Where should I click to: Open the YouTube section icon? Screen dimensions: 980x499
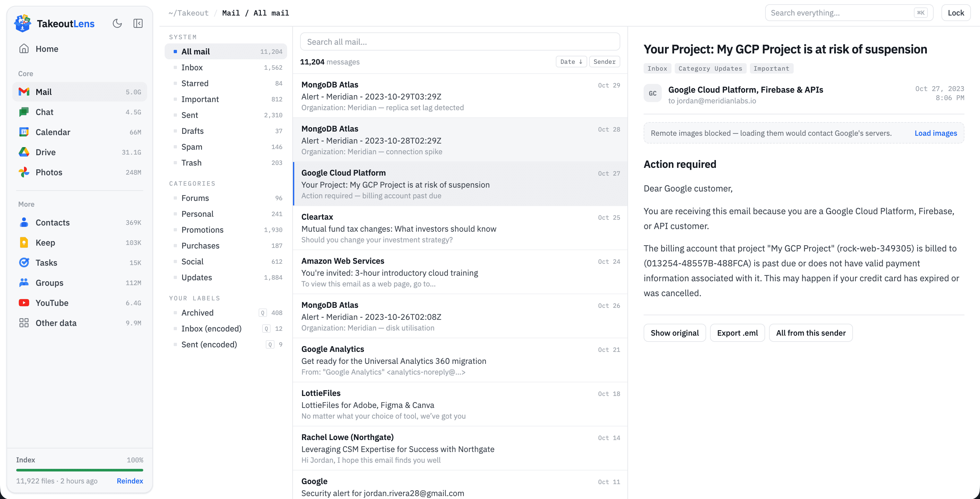tap(24, 303)
